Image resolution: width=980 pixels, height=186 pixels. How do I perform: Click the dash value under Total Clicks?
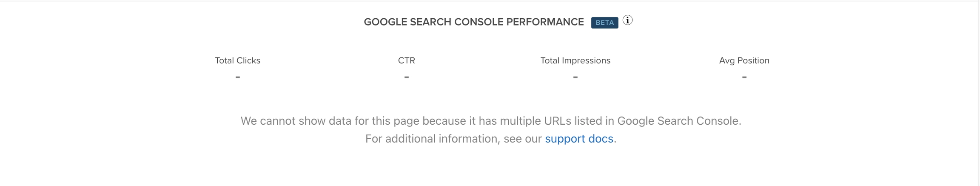pyautogui.click(x=238, y=77)
